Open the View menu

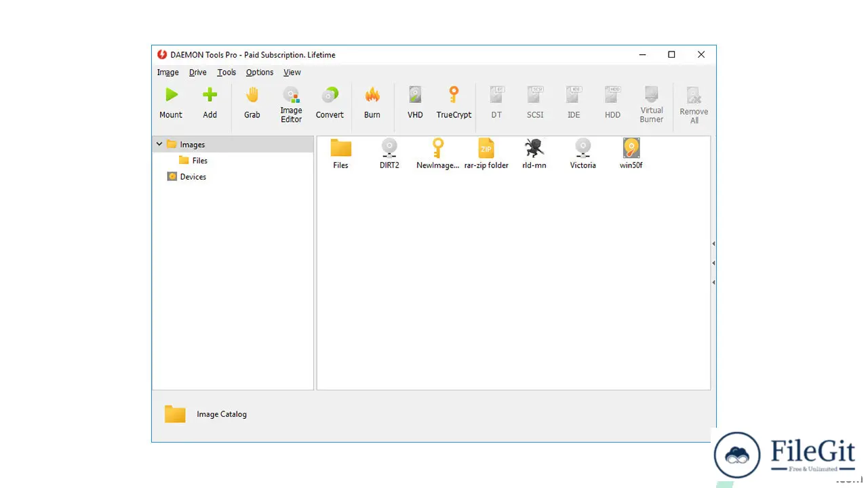292,73
